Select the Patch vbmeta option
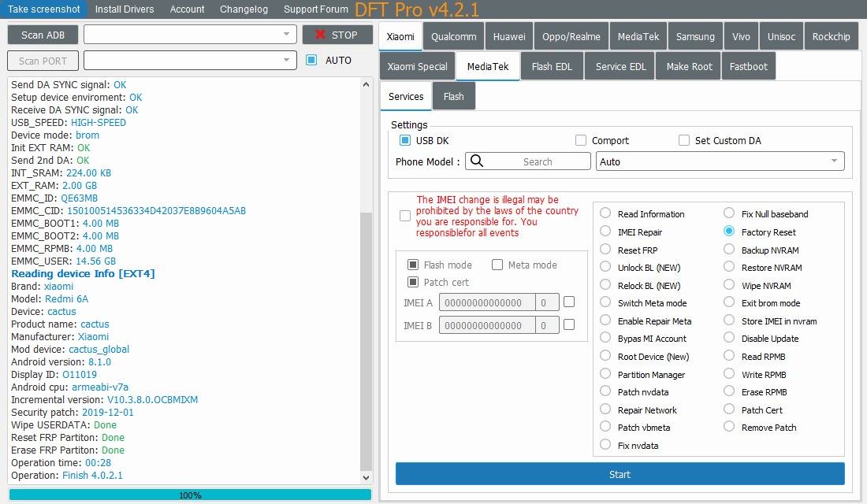Image resolution: width=867 pixels, height=504 pixels. point(636,427)
